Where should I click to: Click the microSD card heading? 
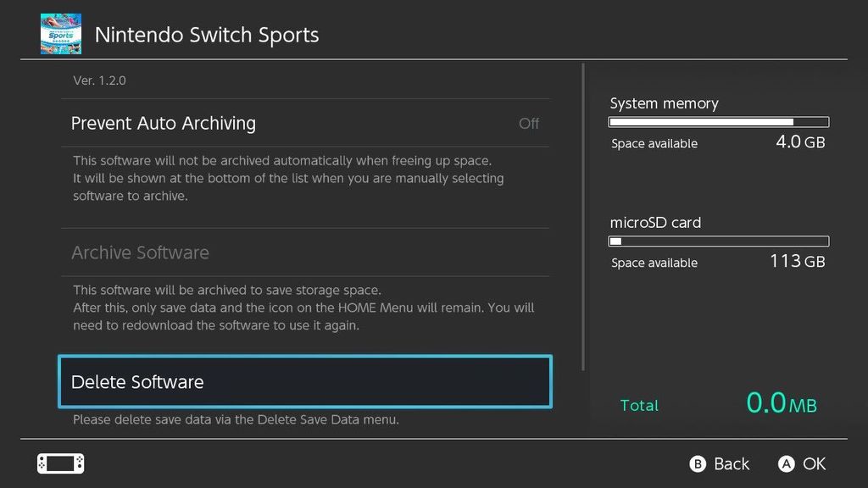click(655, 223)
